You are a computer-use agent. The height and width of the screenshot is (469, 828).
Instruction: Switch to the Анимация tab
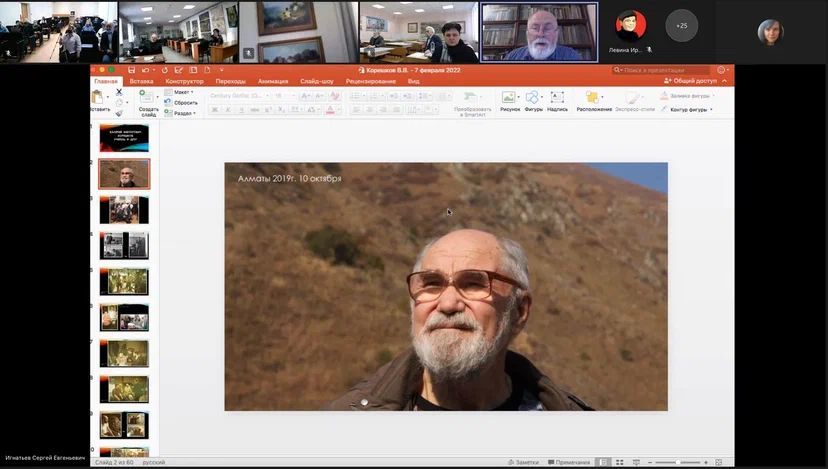tap(272, 81)
